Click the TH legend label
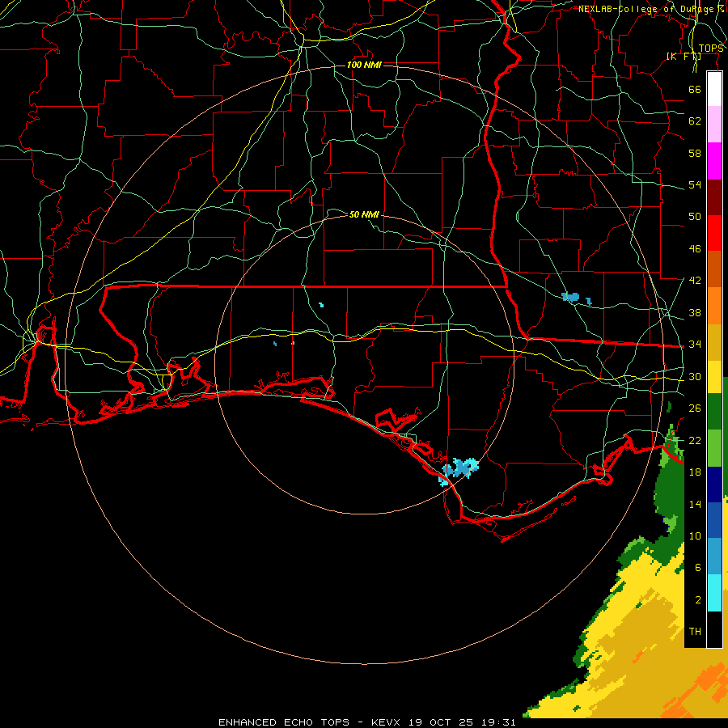This screenshot has width=728, height=728. [695, 632]
